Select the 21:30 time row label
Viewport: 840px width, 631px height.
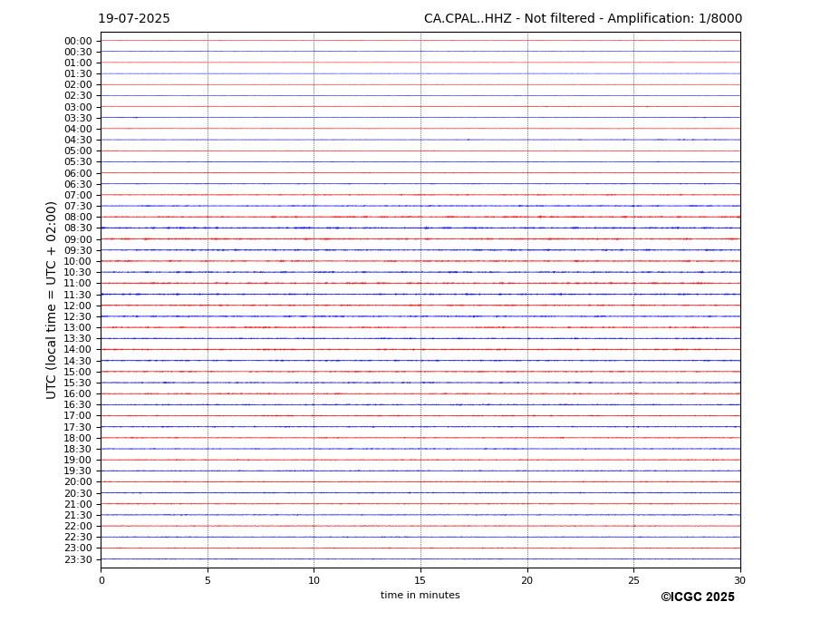(78, 515)
